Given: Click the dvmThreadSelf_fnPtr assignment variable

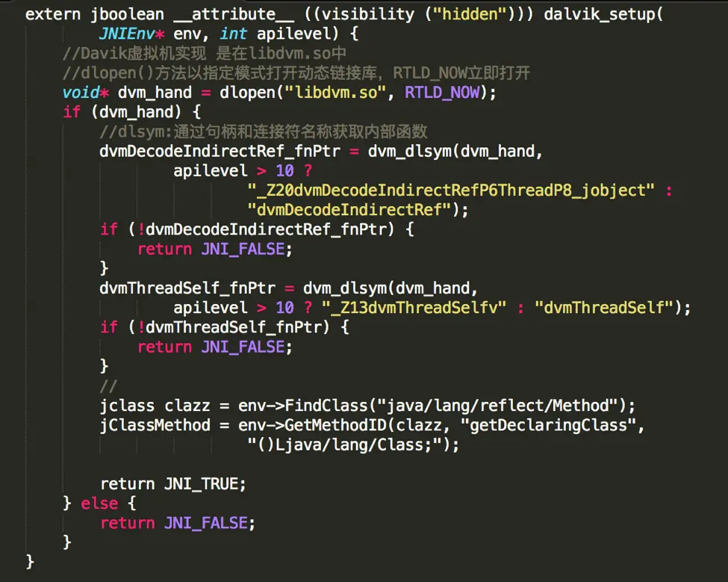Looking at the screenshot, I should [x=187, y=288].
